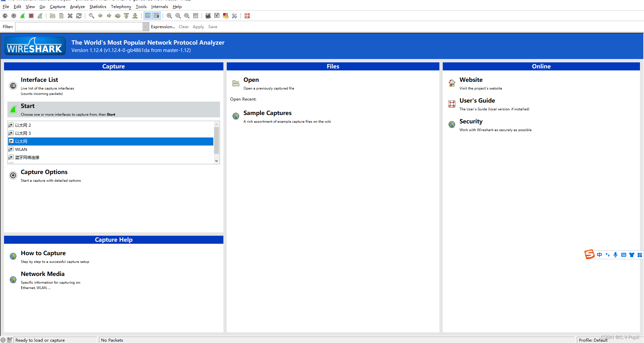This screenshot has width=644, height=343.
Task: Toggle packet colorize toolbar button
Action: click(x=148, y=16)
